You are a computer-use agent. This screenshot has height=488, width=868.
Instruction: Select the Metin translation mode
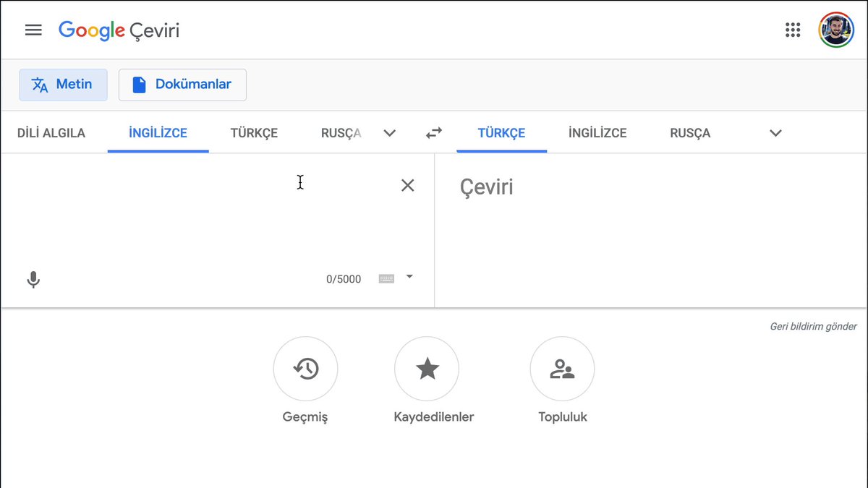pyautogui.click(x=63, y=85)
